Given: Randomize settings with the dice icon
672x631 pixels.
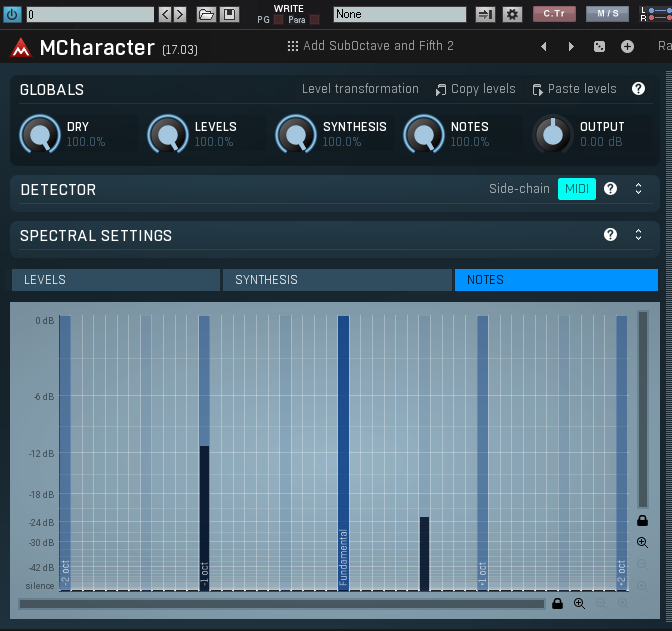Looking at the screenshot, I should [x=599, y=47].
